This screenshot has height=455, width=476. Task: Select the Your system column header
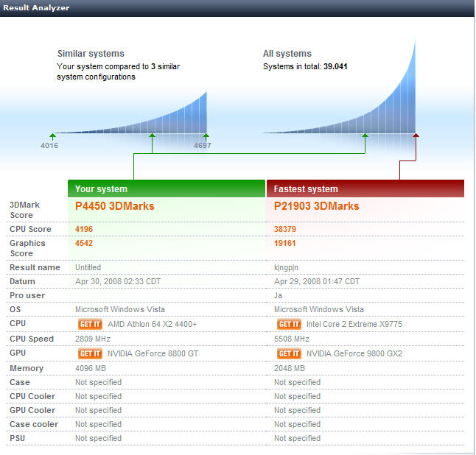point(167,188)
